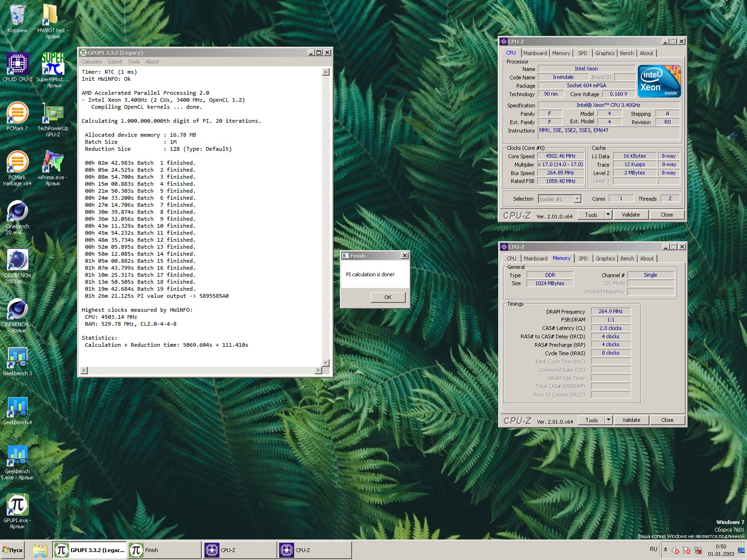Select the About tab in the upper CPU-Z window
Image resolution: width=747 pixels, height=560 pixels.
[647, 53]
